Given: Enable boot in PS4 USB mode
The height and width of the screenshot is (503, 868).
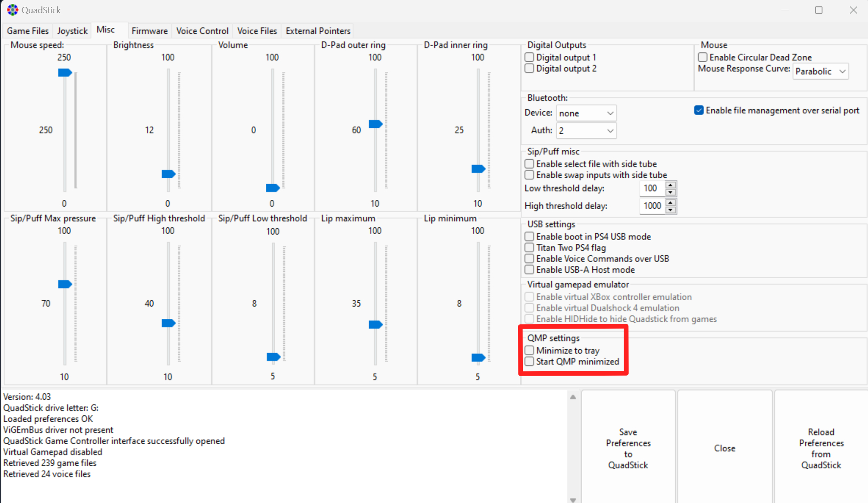Looking at the screenshot, I should 529,237.
